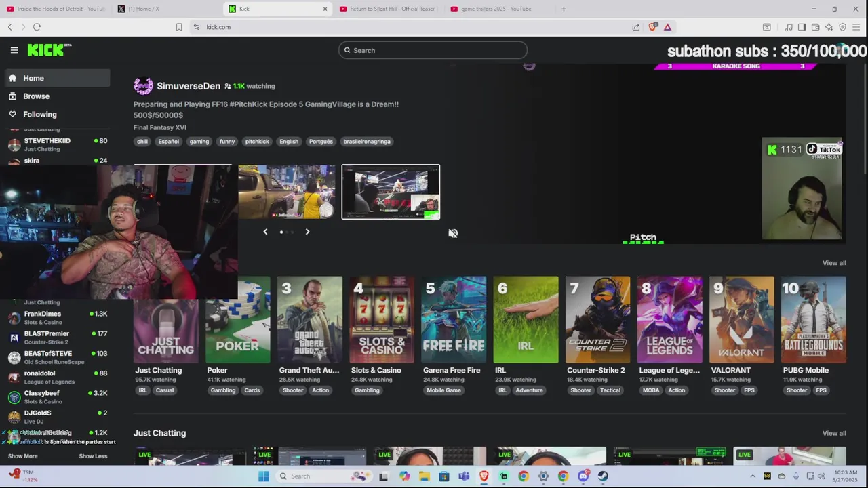
Task: Select the Português tag
Action: pos(321,142)
